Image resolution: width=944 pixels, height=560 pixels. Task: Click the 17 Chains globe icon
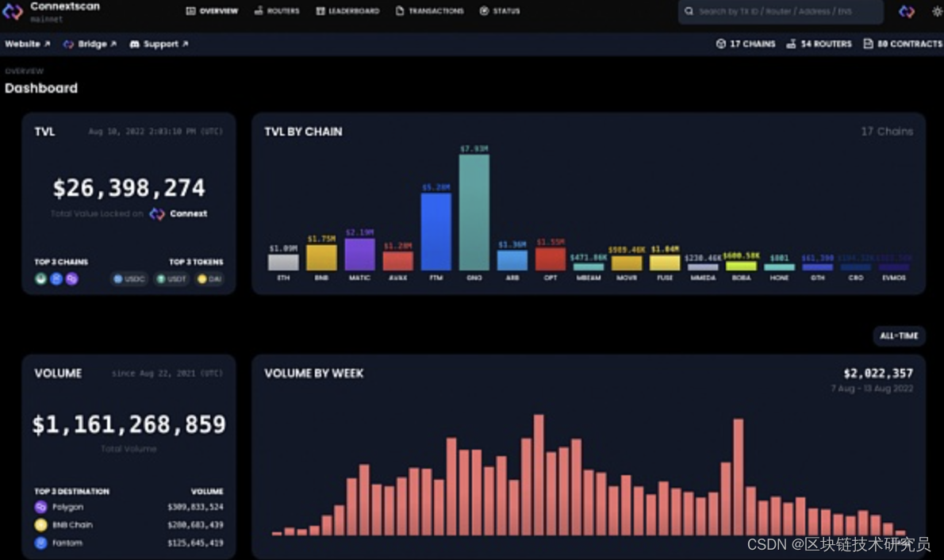coord(721,44)
